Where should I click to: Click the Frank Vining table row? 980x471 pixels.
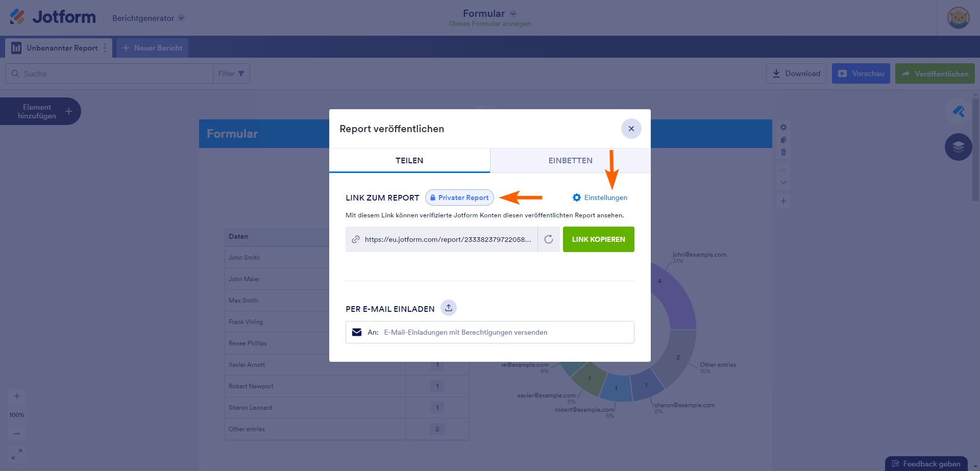coord(347,322)
